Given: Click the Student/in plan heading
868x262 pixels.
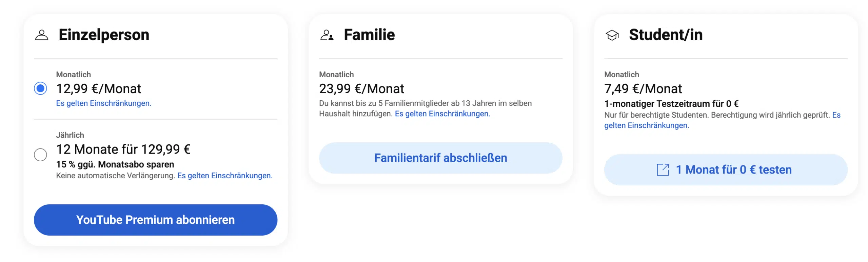Looking at the screenshot, I should (666, 35).
